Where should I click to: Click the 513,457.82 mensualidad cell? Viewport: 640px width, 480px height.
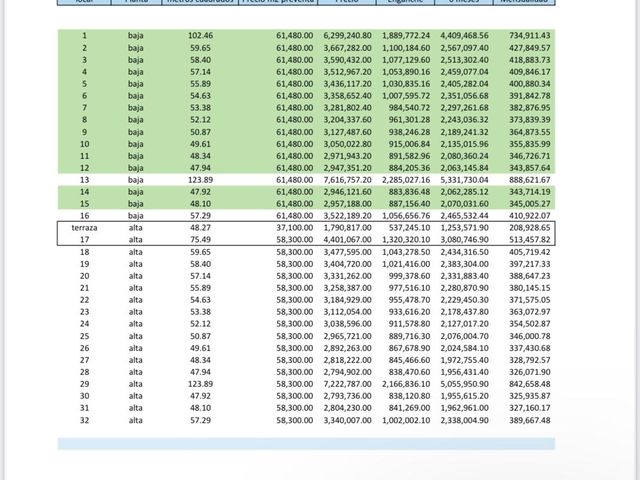530,240
